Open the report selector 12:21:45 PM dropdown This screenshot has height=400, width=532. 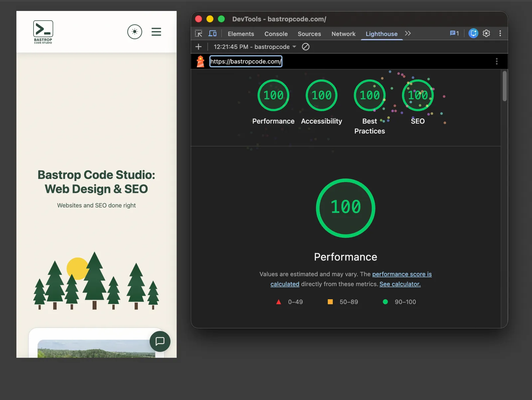255,47
